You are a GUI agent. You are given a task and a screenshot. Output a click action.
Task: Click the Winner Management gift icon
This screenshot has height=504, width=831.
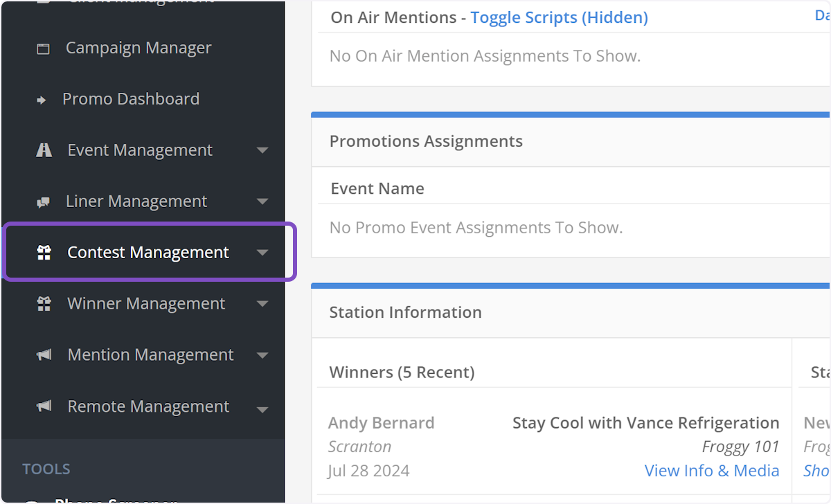[44, 303]
